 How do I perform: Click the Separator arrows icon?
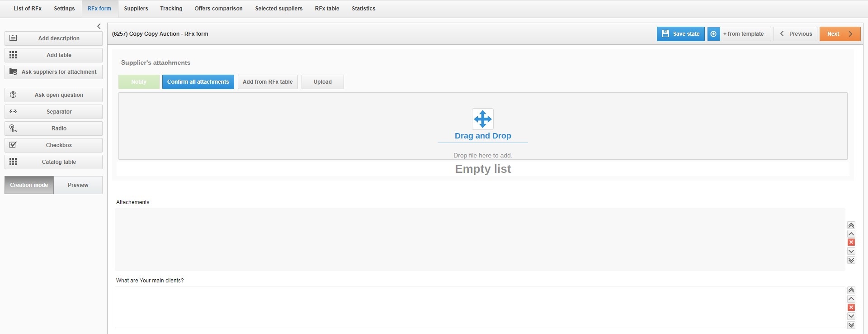click(13, 112)
